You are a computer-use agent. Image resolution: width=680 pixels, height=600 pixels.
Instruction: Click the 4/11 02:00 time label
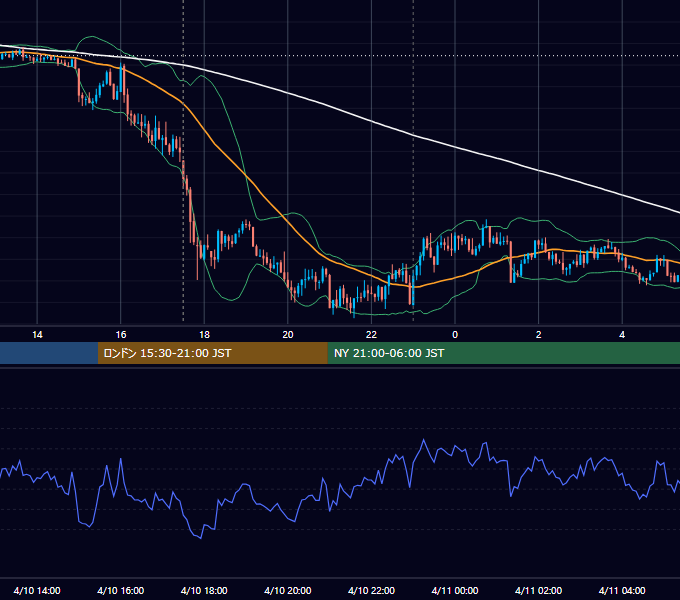tap(538, 590)
